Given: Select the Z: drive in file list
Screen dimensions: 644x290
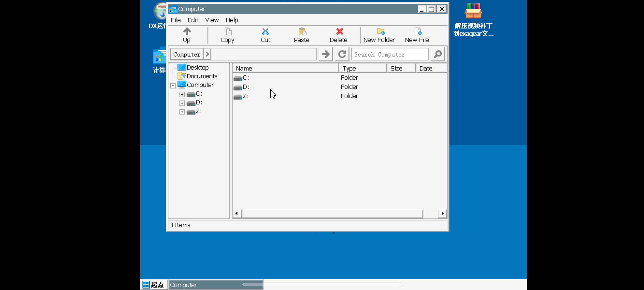Looking at the screenshot, I should point(241,96).
